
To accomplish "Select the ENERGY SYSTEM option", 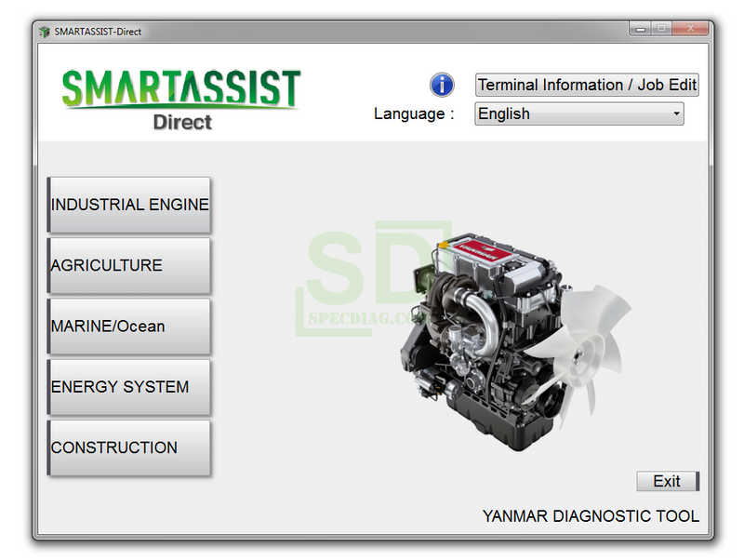I will coord(129,387).
